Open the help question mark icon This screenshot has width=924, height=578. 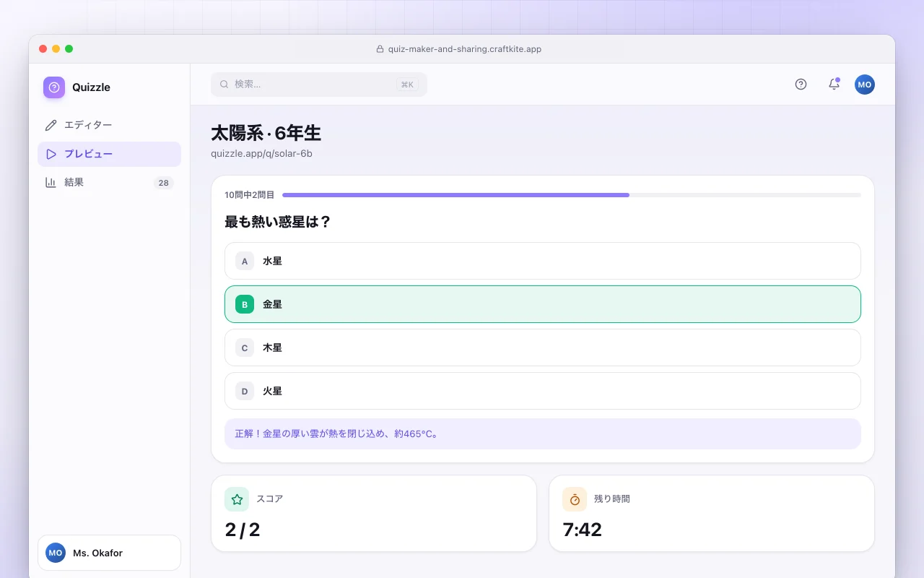coord(801,85)
